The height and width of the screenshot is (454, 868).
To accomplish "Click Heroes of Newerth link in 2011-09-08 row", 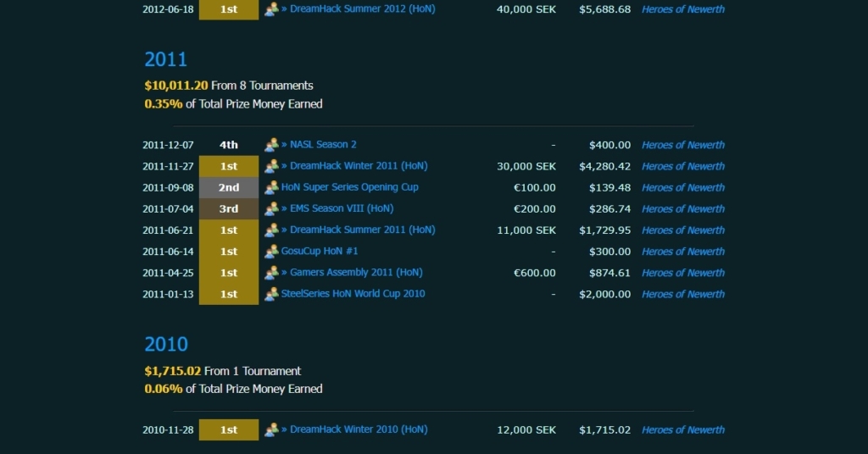I will point(683,187).
